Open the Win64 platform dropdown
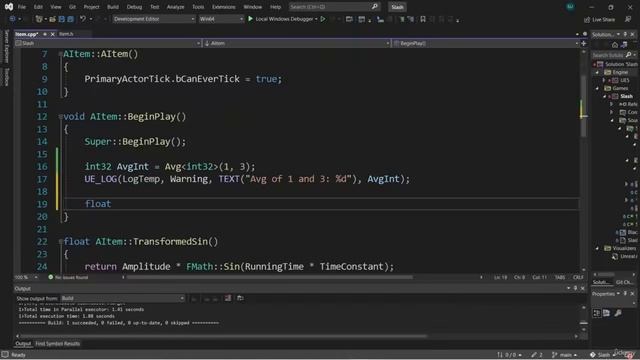This screenshot has height=360, width=640. point(221,19)
